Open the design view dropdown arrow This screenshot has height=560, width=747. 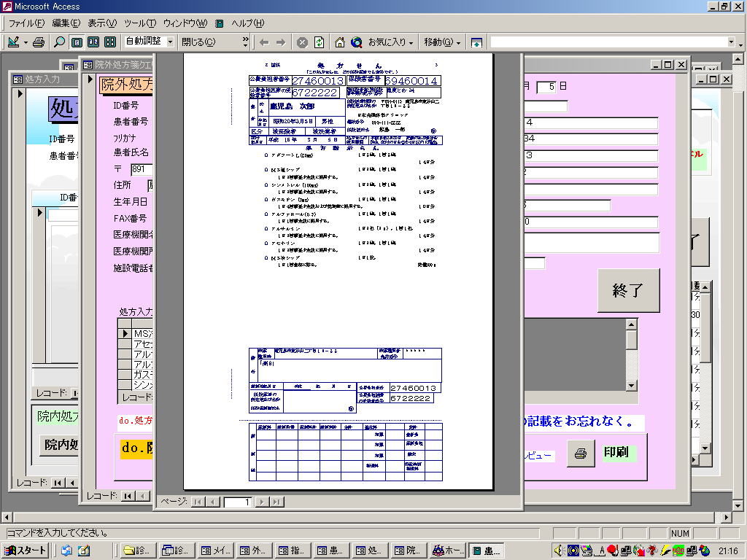tap(26, 42)
